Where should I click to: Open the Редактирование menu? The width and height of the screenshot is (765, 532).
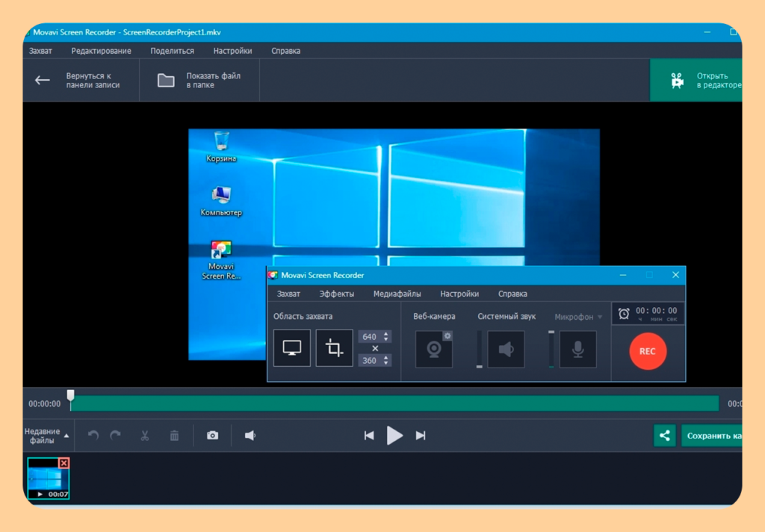point(101,51)
